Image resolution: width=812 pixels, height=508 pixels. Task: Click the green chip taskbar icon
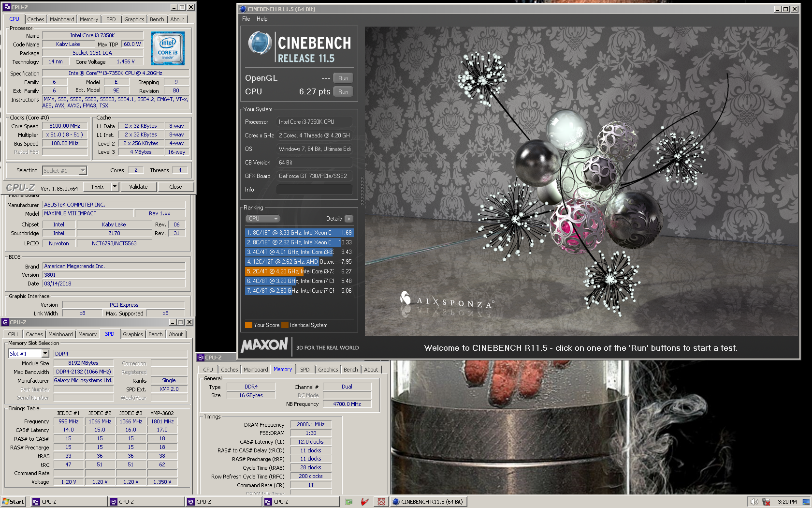pyautogui.click(x=349, y=502)
